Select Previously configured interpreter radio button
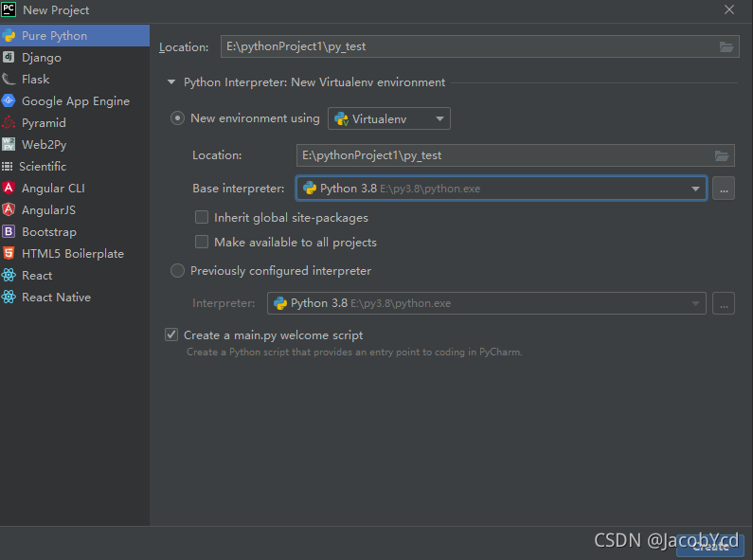 pos(177,271)
